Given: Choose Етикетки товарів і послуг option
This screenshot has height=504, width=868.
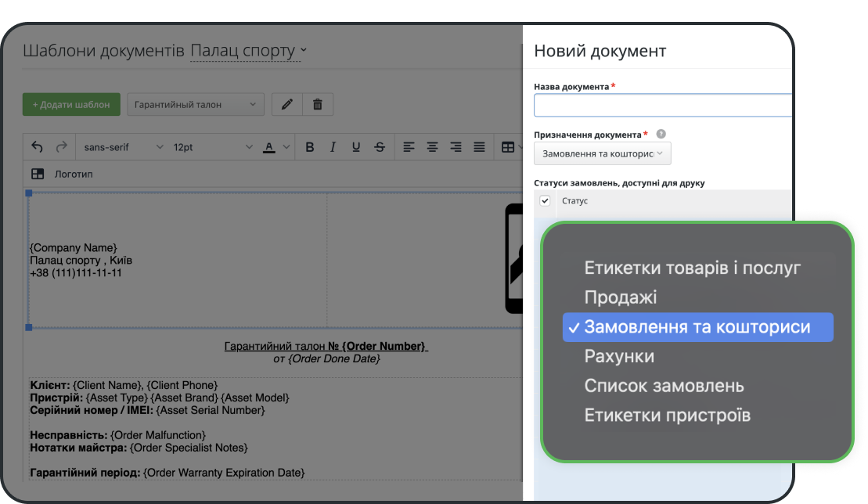Looking at the screenshot, I should 692,268.
